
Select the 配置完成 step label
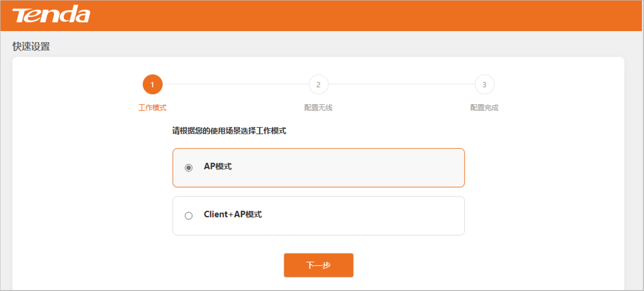(x=484, y=108)
